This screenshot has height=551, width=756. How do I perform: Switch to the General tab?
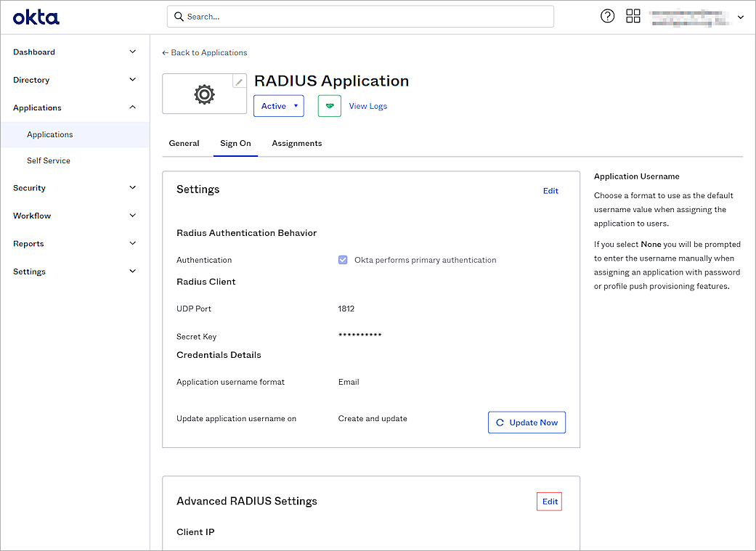[184, 143]
